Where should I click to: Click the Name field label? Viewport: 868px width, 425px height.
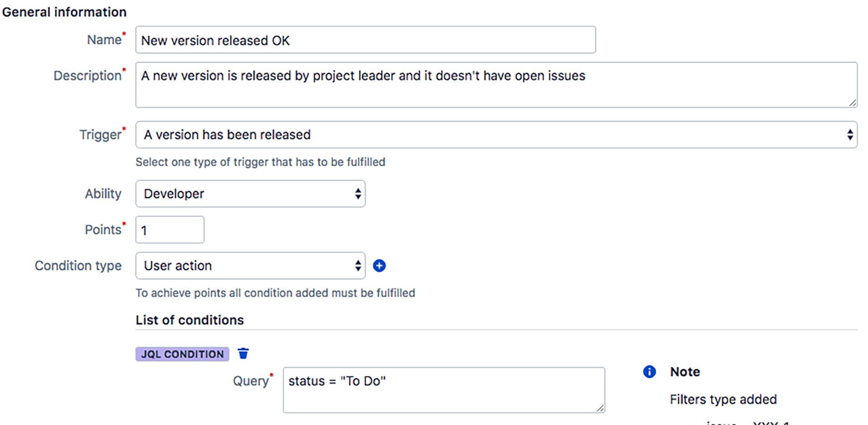(x=104, y=40)
